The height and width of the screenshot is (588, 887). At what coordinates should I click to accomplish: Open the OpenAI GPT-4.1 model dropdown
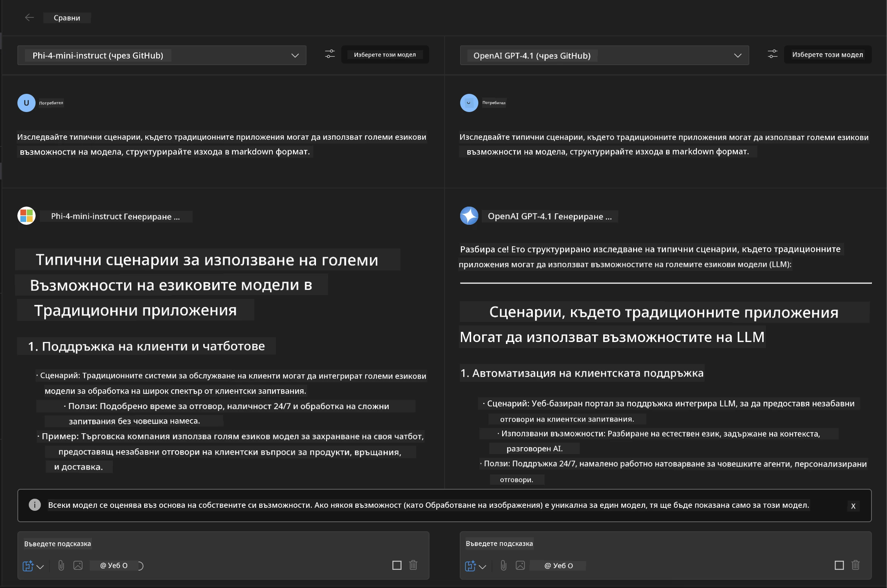pyautogui.click(x=604, y=55)
